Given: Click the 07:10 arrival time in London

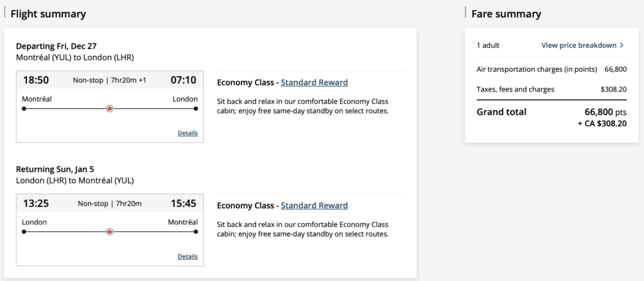Looking at the screenshot, I should point(183,80).
